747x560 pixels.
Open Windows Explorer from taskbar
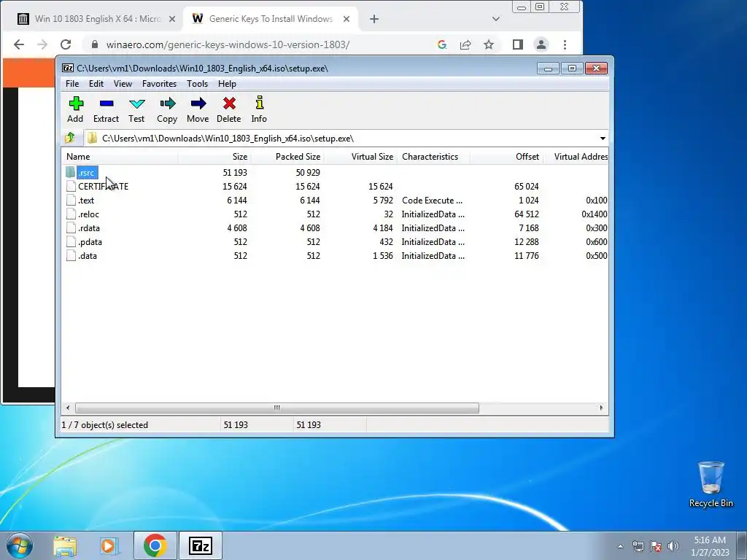pyautogui.click(x=65, y=545)
